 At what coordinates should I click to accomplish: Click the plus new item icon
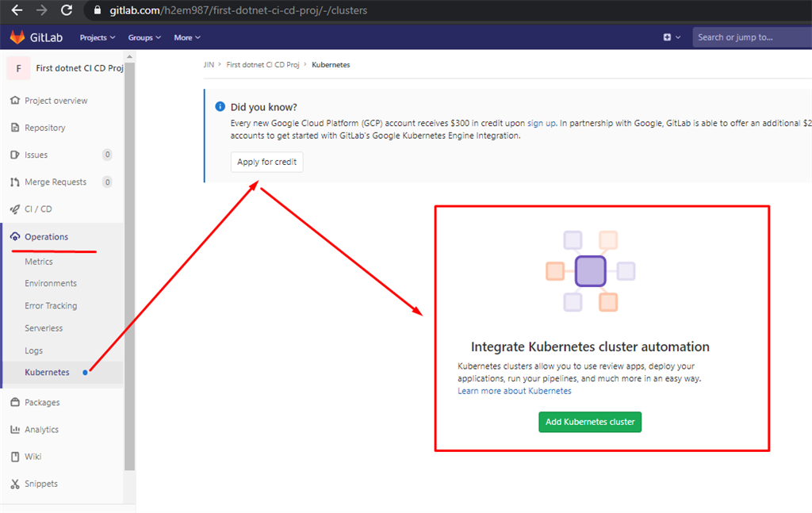coord(667,37)
